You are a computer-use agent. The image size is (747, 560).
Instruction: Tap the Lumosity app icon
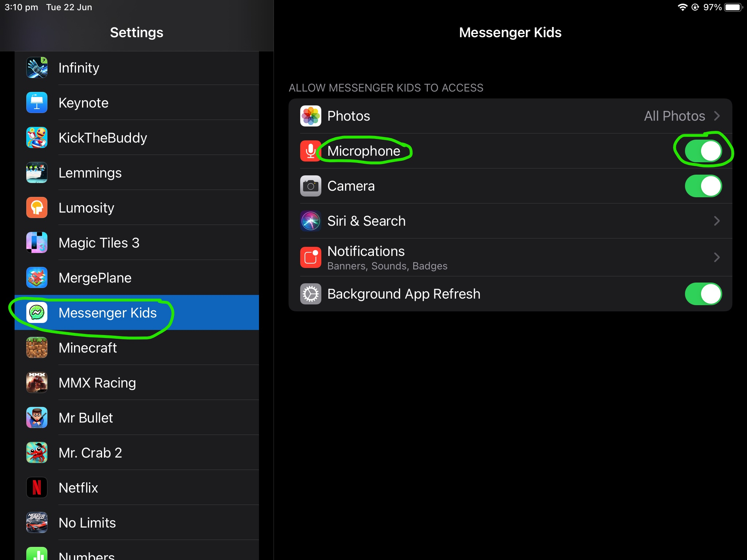point(37,208)
